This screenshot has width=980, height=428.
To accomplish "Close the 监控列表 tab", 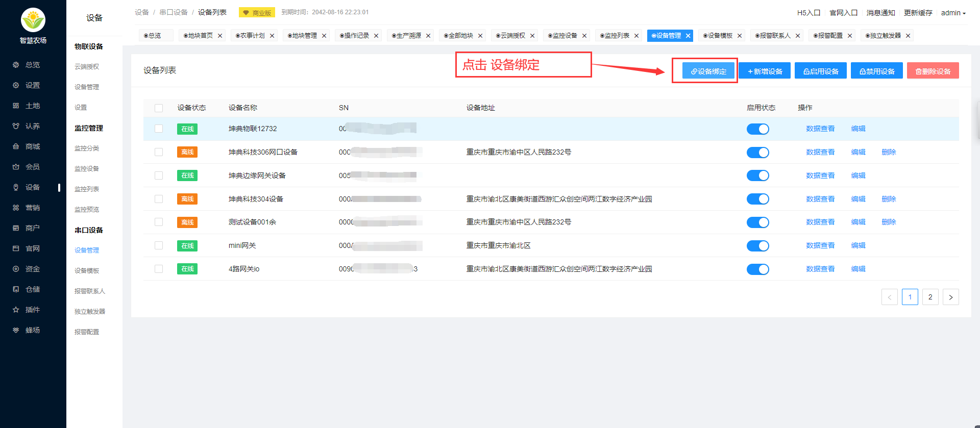I will click(636, 36).
